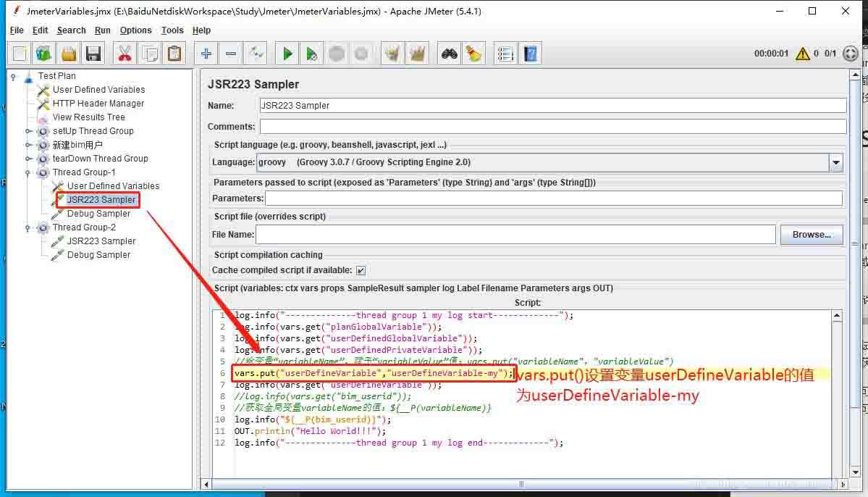Open the Run menu
Screen dimensions: 868x497
103,30
